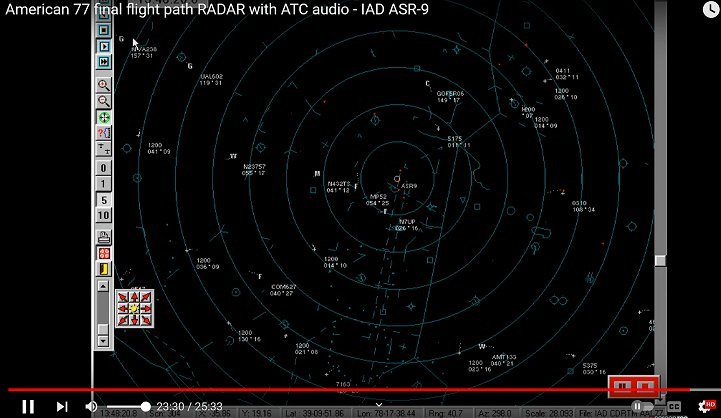Click the Watch Later clock icon
Image resolution: width=721 pixels, height=418 pixels.
(711, 9)
